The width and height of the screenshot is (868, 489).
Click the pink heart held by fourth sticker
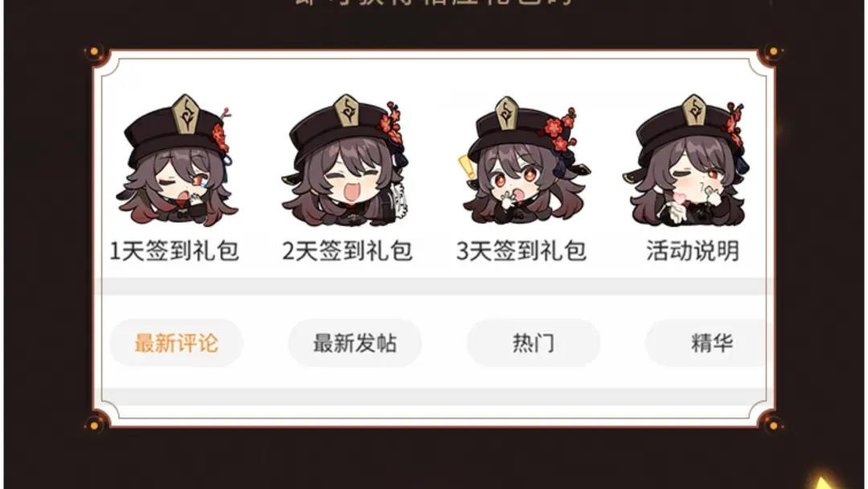point(677,198)
